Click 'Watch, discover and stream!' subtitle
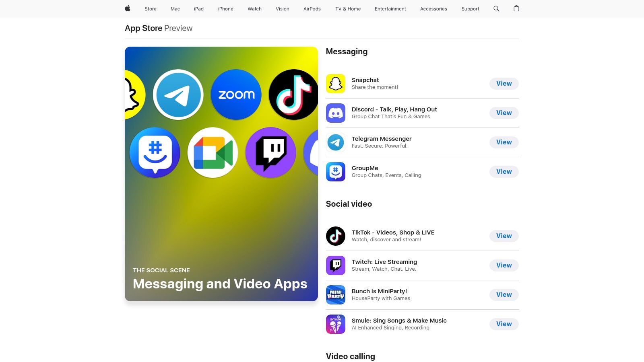 tap(386, 240)
